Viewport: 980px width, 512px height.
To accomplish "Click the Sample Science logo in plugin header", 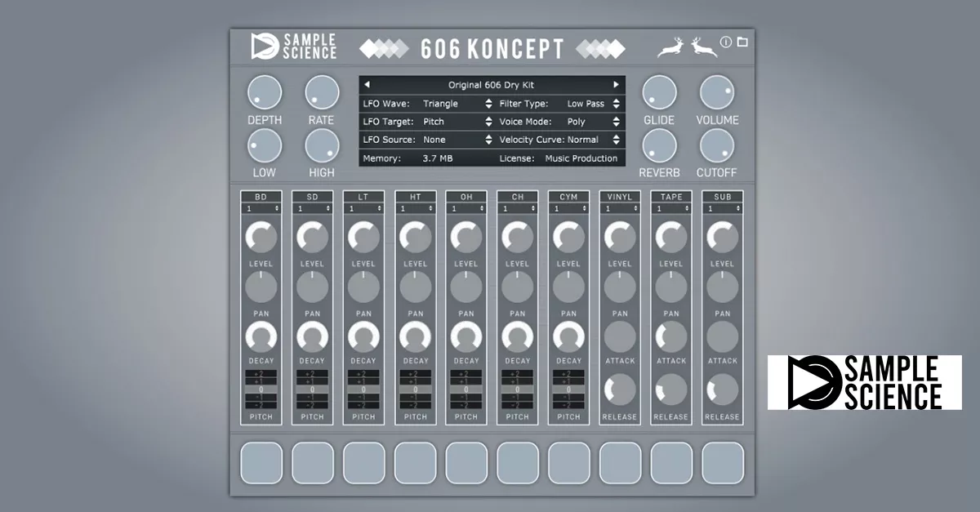I will [293, 47].
